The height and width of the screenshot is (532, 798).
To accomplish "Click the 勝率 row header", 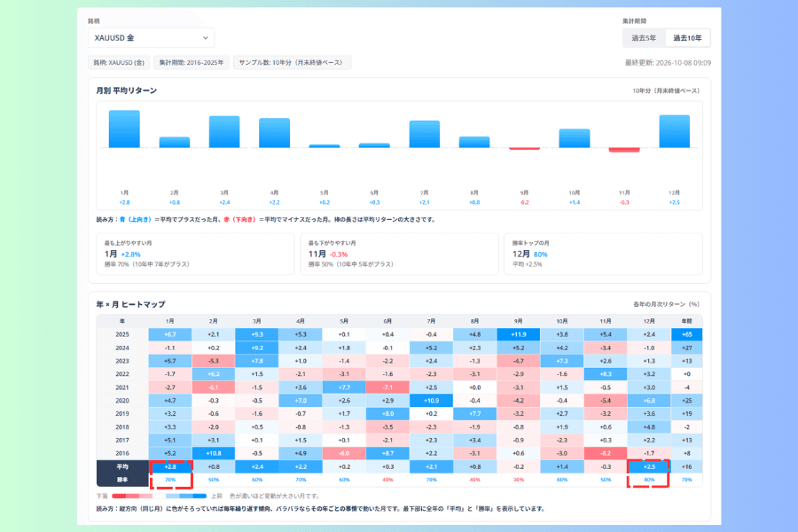I will tap(122, 480).
